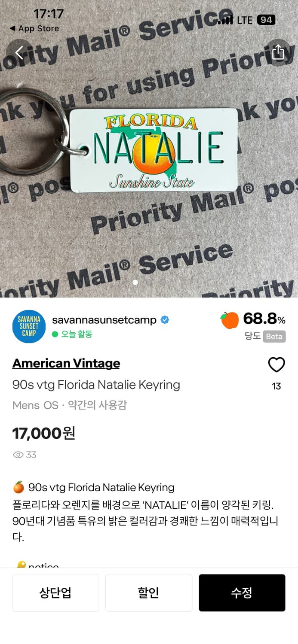This screenshot has height=644, width=298.
Task: Open the American Vintage brand link
Action: pos(66,363)
